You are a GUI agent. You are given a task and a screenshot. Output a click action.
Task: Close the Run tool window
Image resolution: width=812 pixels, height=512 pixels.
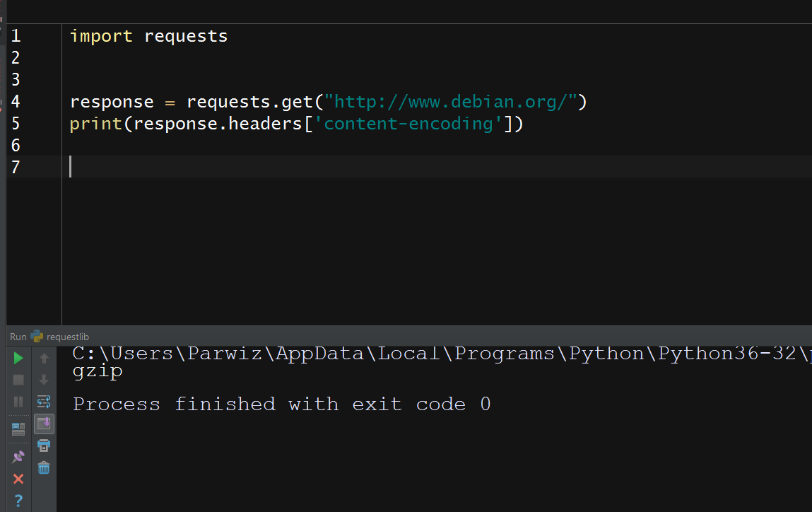point(18,479)
